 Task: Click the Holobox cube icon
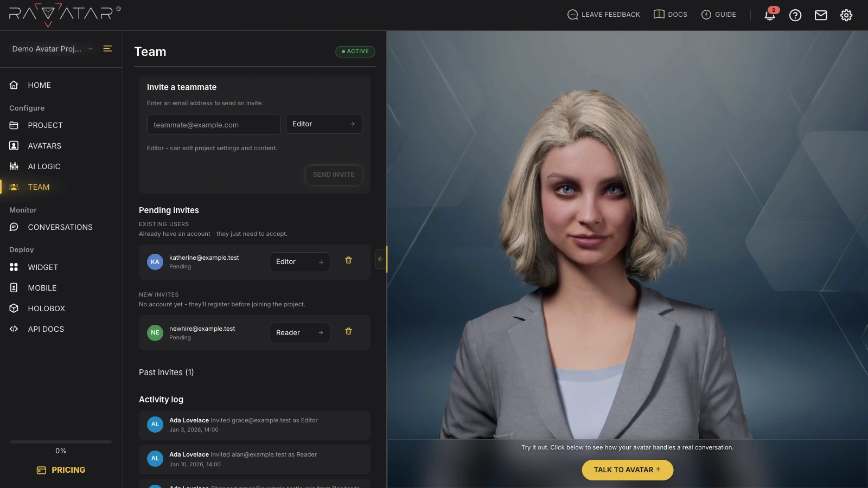[14, 309]
